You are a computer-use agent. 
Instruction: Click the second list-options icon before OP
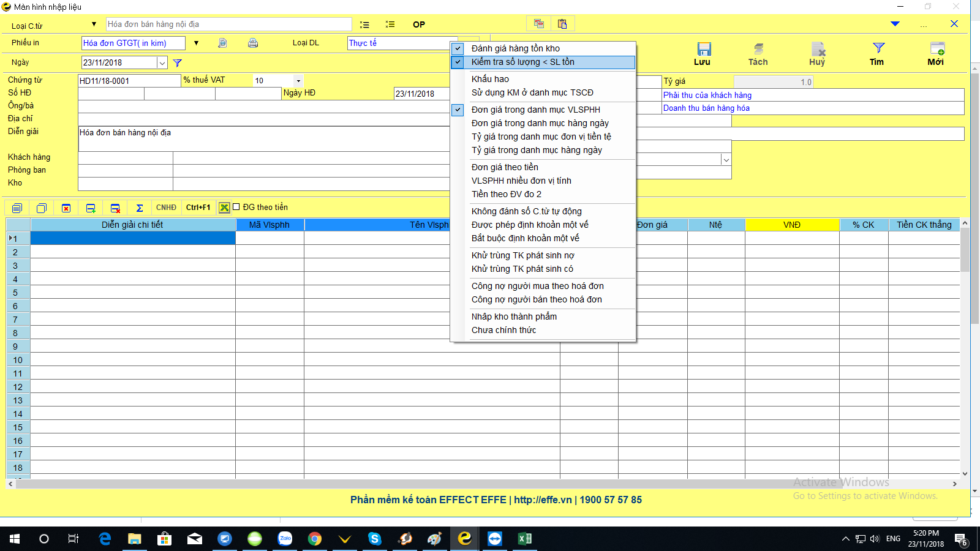pos(390,24)
